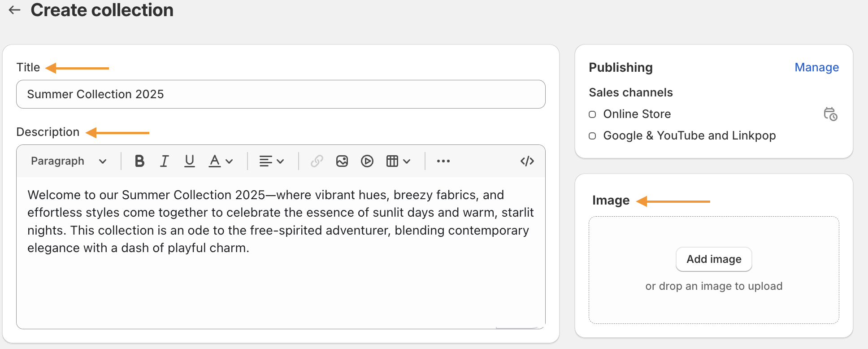Insert a video with the play icon

367,161
